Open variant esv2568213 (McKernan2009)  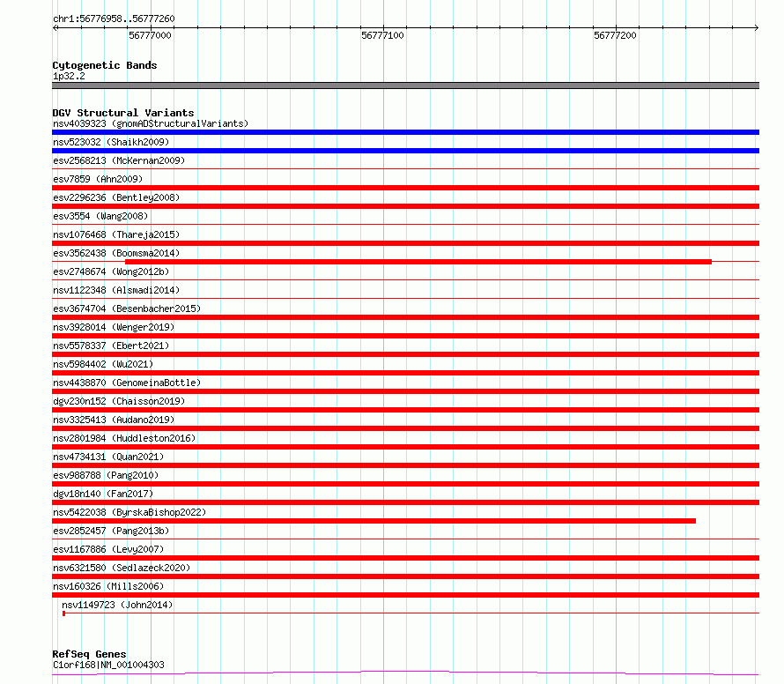tap(119, 160)
